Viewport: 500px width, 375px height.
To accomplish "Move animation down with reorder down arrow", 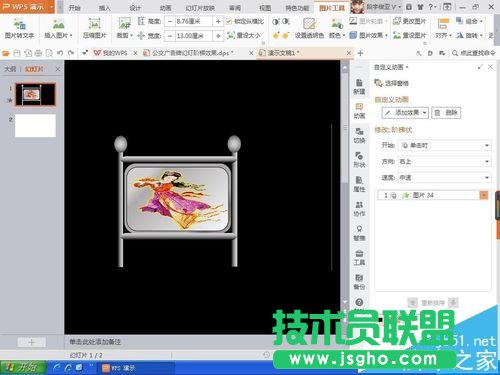I will pos(453,302).
